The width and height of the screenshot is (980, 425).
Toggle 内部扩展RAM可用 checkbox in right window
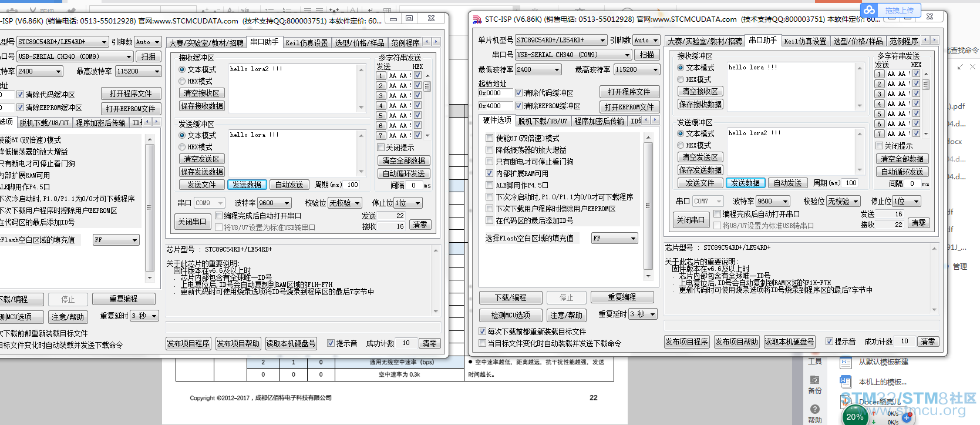click(489, 173)
